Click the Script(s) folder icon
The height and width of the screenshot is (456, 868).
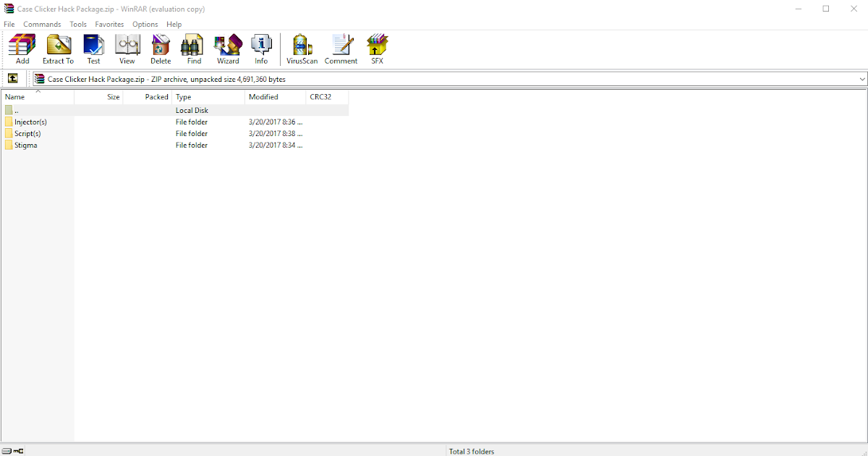[9, 133]
